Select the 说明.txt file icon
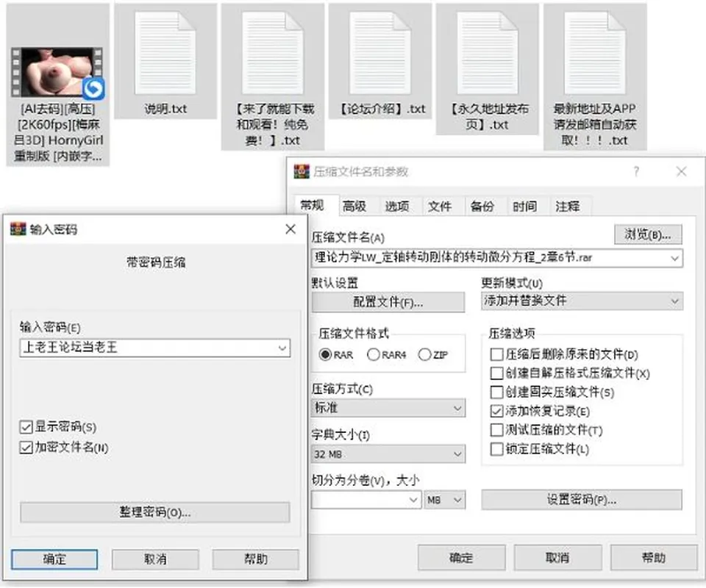Screen dimensions: 706x588 pyautogui.click(x=165, y=53)
